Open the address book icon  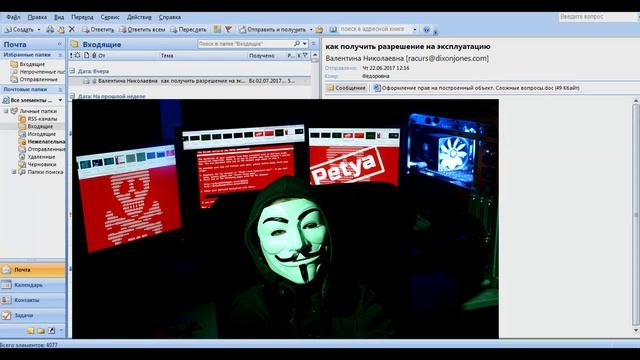pos(333,29)
